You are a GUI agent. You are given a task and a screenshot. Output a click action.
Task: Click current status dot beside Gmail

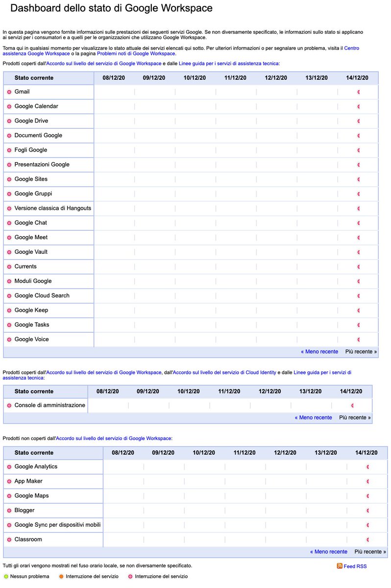[x=9, y=92]
